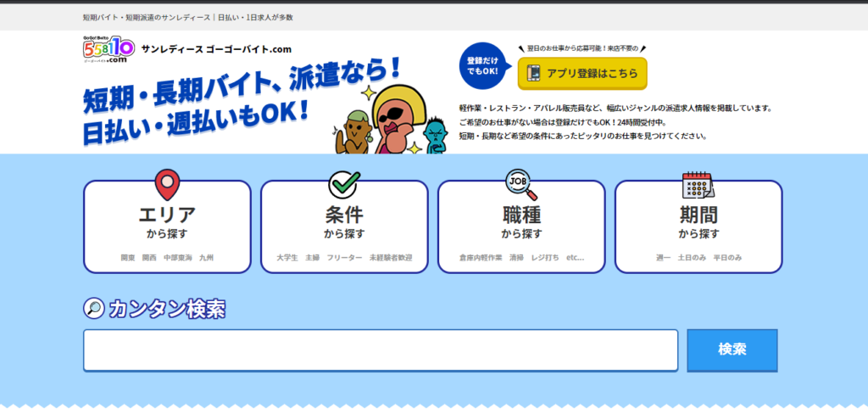This screenshot has height=414, width=868.
Task: Click サンレディース ゴーゴーバイト.com site title
Action: click(216, 49)
